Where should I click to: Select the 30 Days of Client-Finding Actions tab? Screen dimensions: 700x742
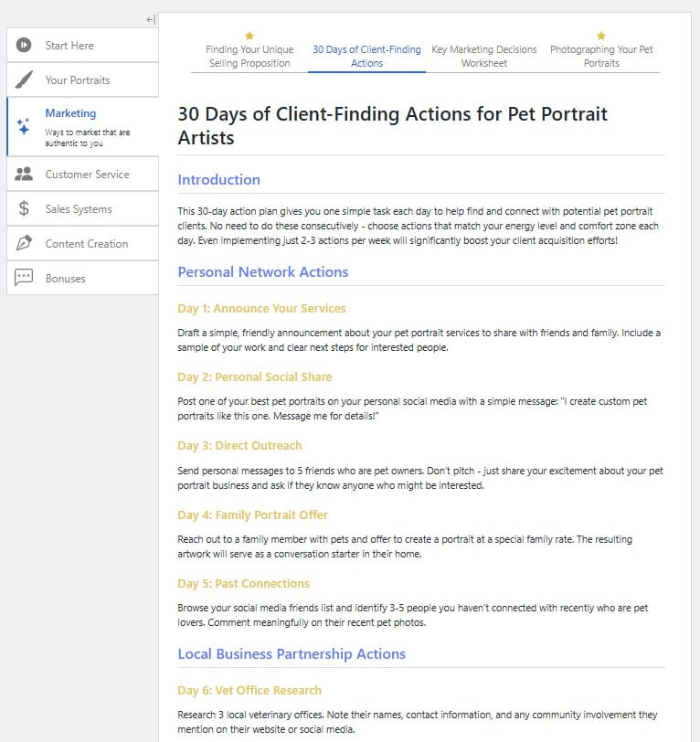(366, 57)
